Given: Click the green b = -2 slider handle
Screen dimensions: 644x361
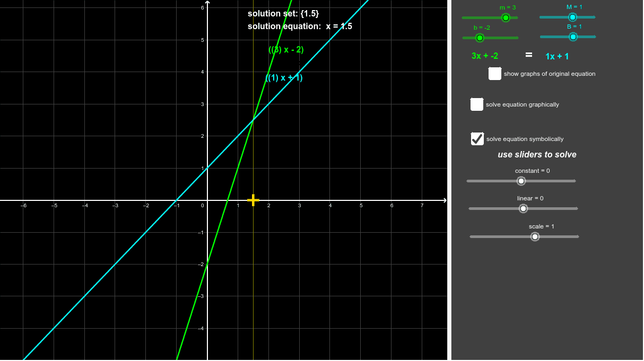Looking at the screenshot, I should pyautogui.click(x=480, y=38).
